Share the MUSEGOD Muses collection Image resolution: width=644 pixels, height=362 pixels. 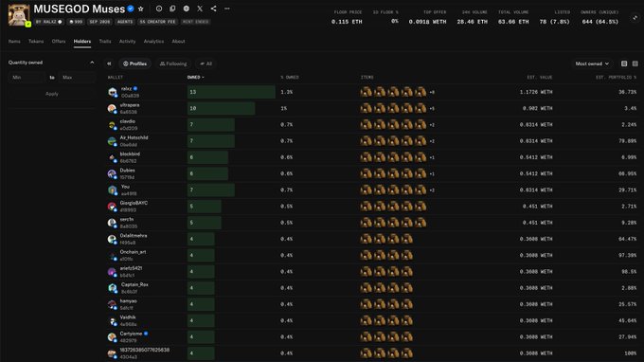pyautogui.click(x=214, y=9)
